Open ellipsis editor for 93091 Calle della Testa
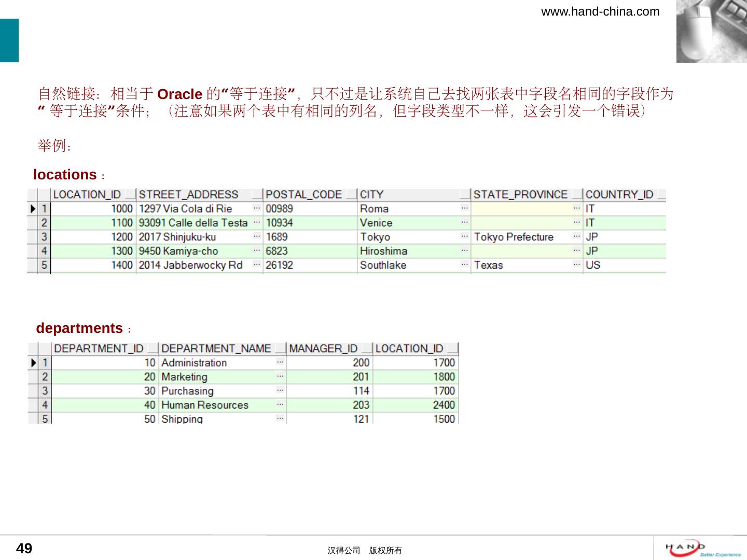This screenshot has width=747, height=560. coord(257,222)
